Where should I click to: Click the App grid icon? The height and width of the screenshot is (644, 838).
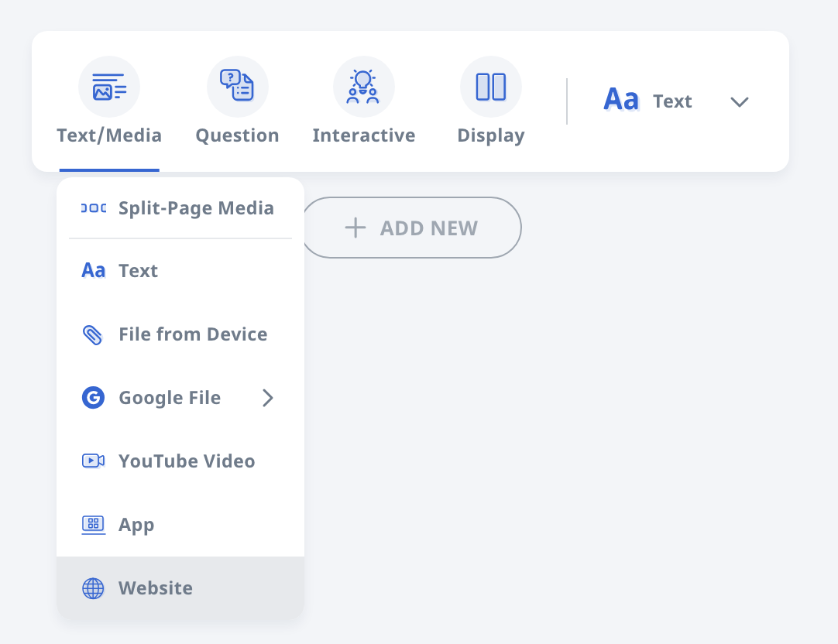click(93, 525)
